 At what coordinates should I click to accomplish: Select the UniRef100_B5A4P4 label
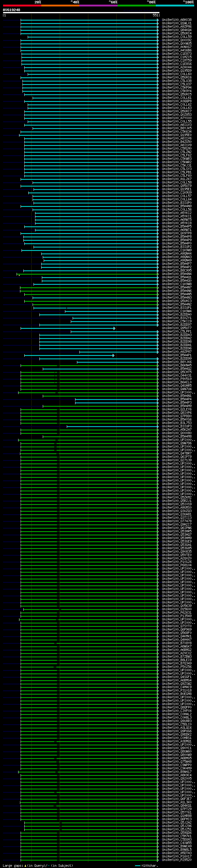click(177, 399)
